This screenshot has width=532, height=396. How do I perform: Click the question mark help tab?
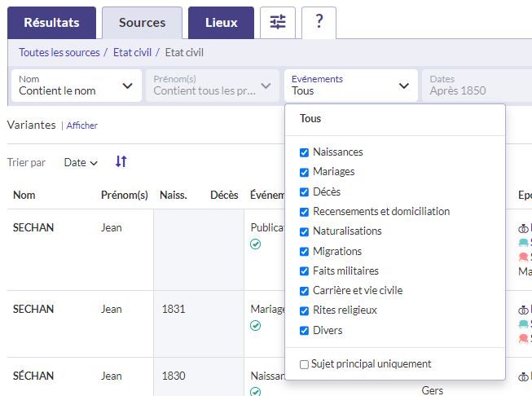[319, 23]
